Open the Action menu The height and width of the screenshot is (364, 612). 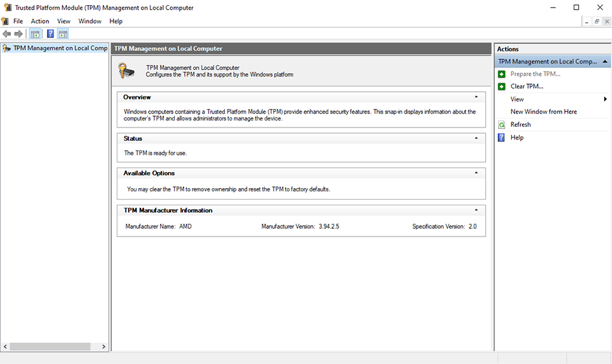point(40,21)
